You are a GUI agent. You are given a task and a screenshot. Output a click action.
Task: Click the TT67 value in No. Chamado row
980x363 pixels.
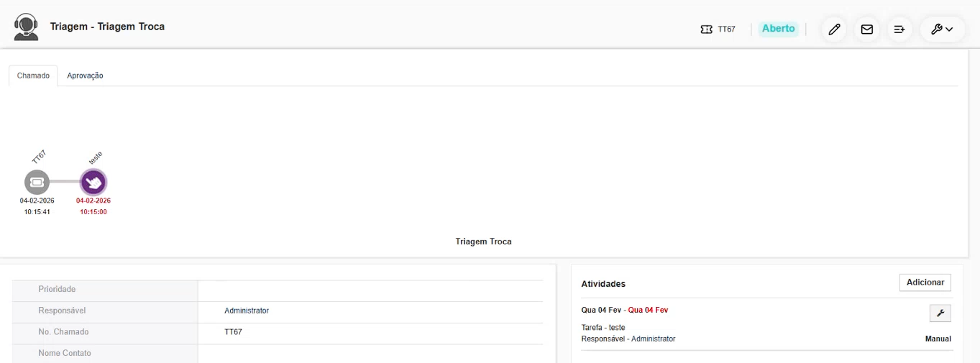coord(233,332)
